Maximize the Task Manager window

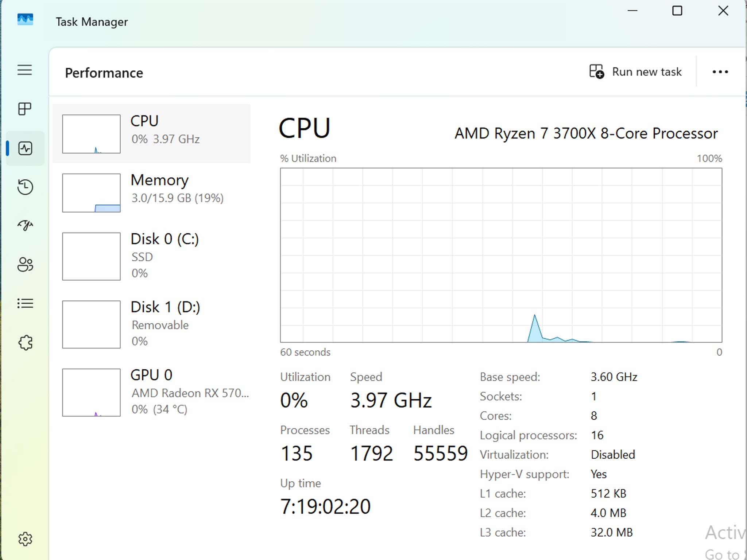[677, 11]
